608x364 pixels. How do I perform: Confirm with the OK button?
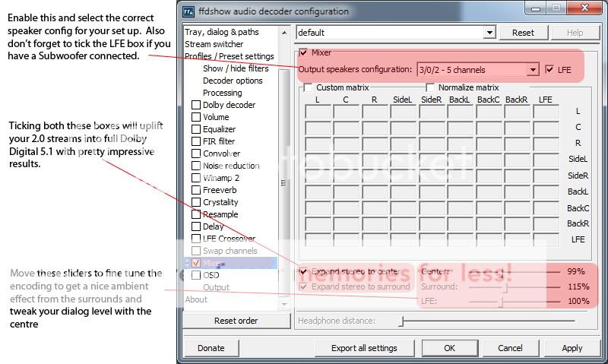pos(449,348)
